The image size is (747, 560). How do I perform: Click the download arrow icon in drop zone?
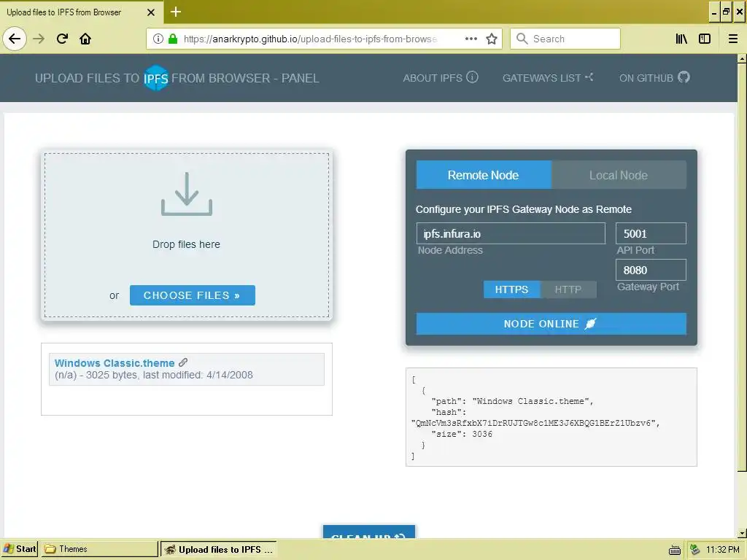tap(186, 194)
